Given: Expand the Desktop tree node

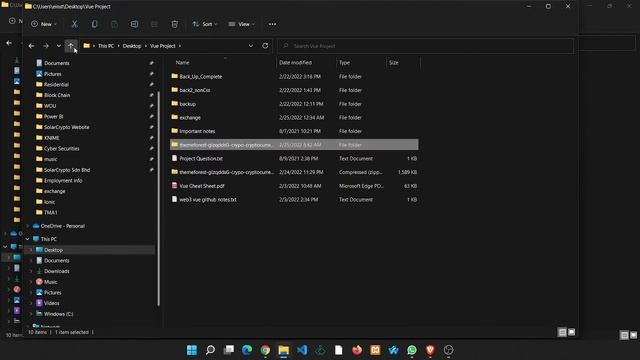Looking at the screenshot, I should pos(31,250).
